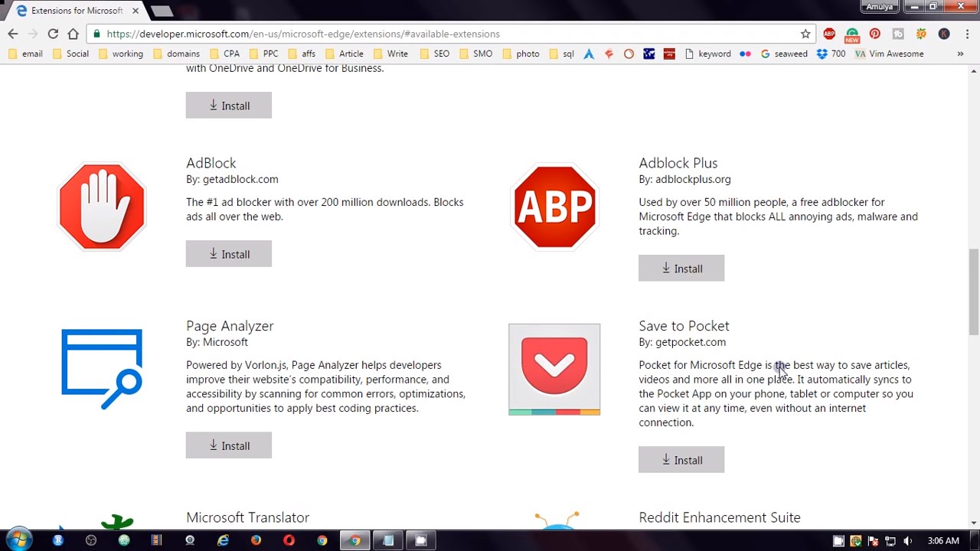Screen dimensions: 980x551
Task: Click the Microsoft Translator heading
Action: 247,518
